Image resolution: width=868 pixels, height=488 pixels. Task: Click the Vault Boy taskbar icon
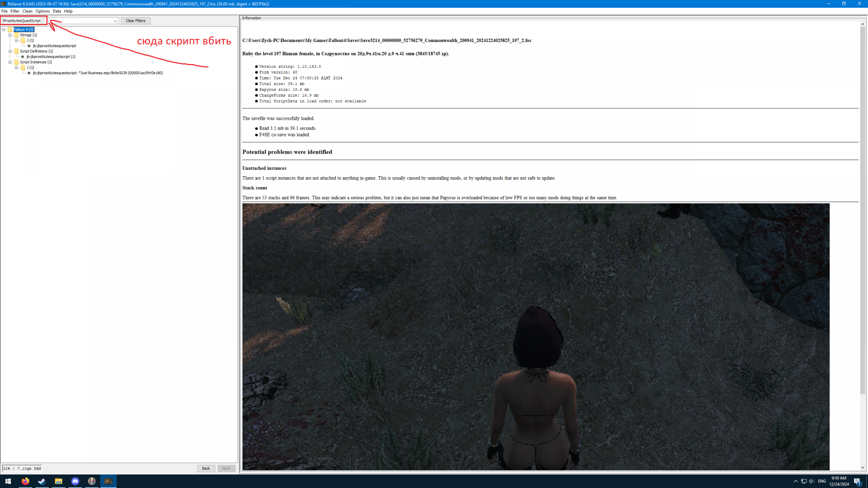(x=92, y=481)
